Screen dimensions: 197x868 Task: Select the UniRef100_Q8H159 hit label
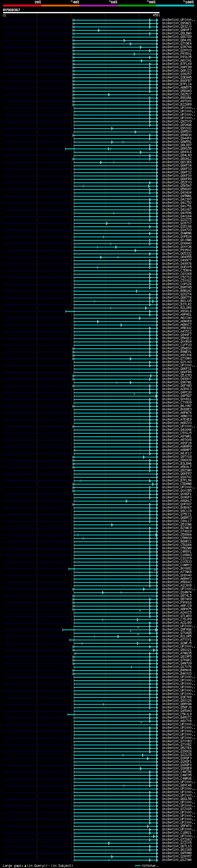[177, 149]
